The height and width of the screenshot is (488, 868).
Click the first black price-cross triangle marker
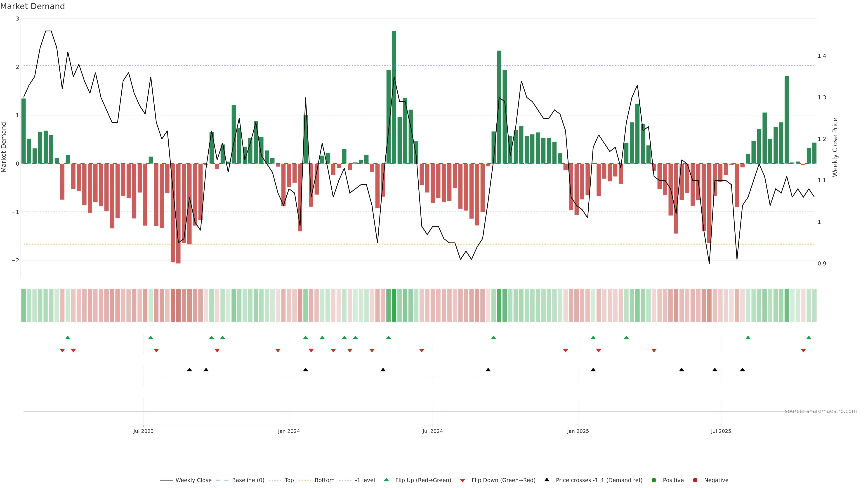pyautogui.click(x=189, y=370)
